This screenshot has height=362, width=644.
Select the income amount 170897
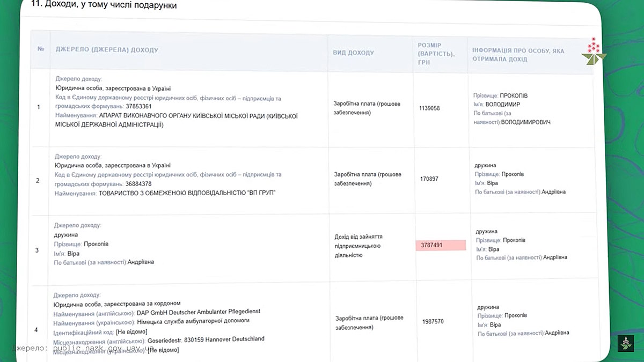point(429,179)
